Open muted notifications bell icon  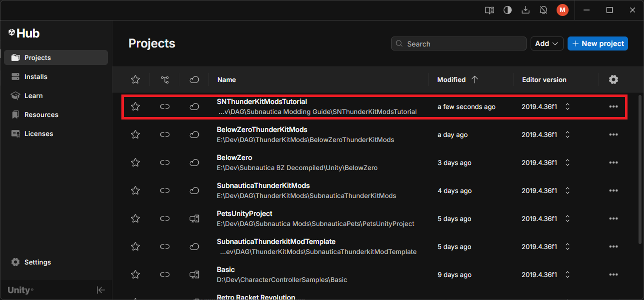(x=543, y=9)
